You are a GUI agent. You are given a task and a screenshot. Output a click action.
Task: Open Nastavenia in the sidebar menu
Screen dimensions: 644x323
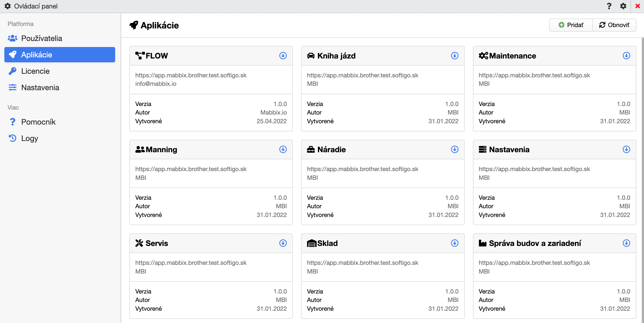[40, 87]
